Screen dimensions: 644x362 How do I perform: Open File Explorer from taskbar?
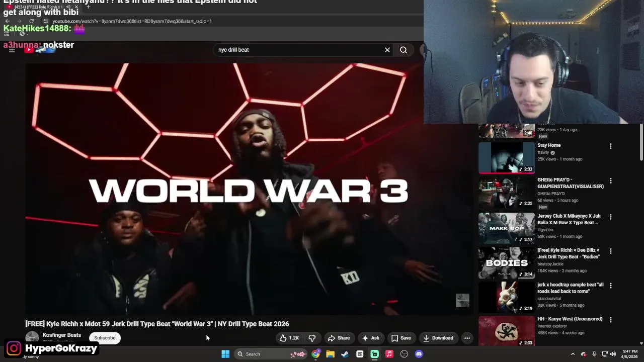click(330, 354)
